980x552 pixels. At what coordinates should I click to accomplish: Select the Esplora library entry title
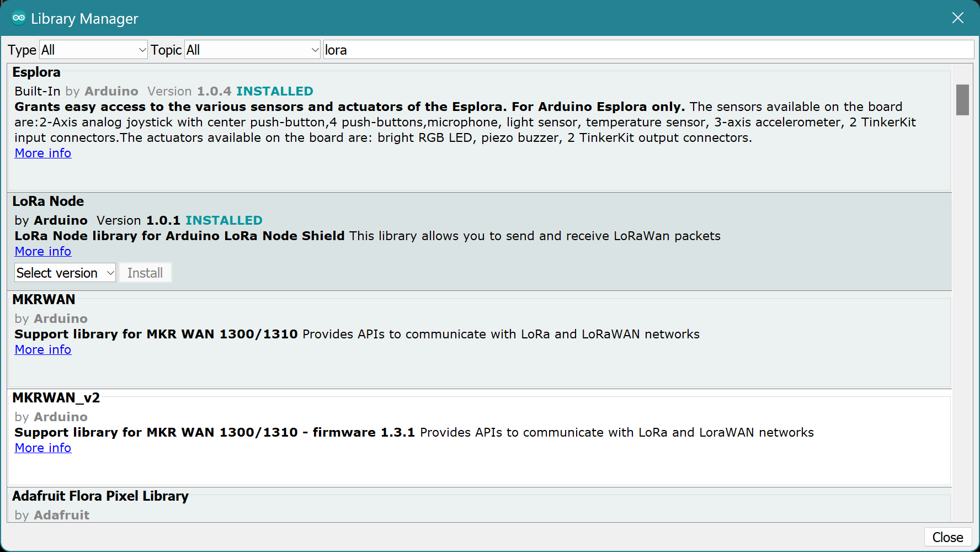36,72
